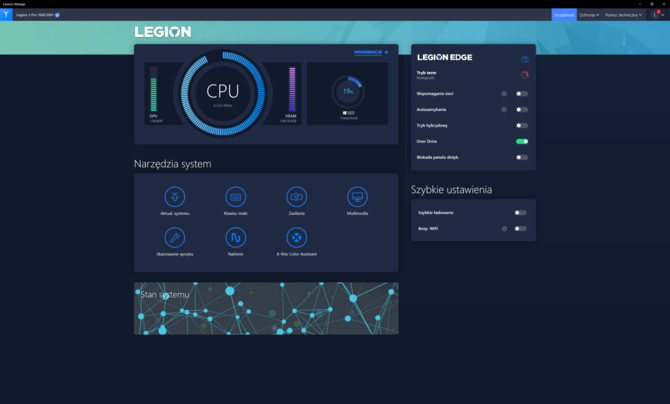Click the CPU circular gauge
Screen dimensions: 670x404
[223, 93]
